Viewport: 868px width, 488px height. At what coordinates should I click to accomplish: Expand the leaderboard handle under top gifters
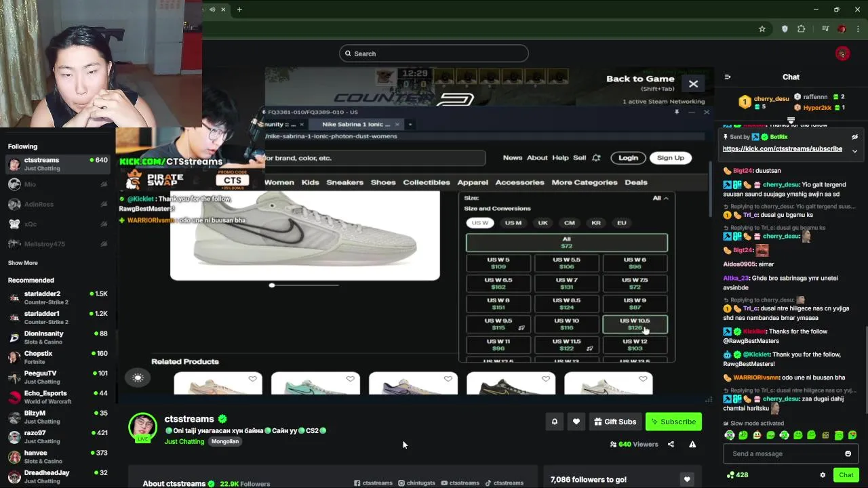(791, 121)
